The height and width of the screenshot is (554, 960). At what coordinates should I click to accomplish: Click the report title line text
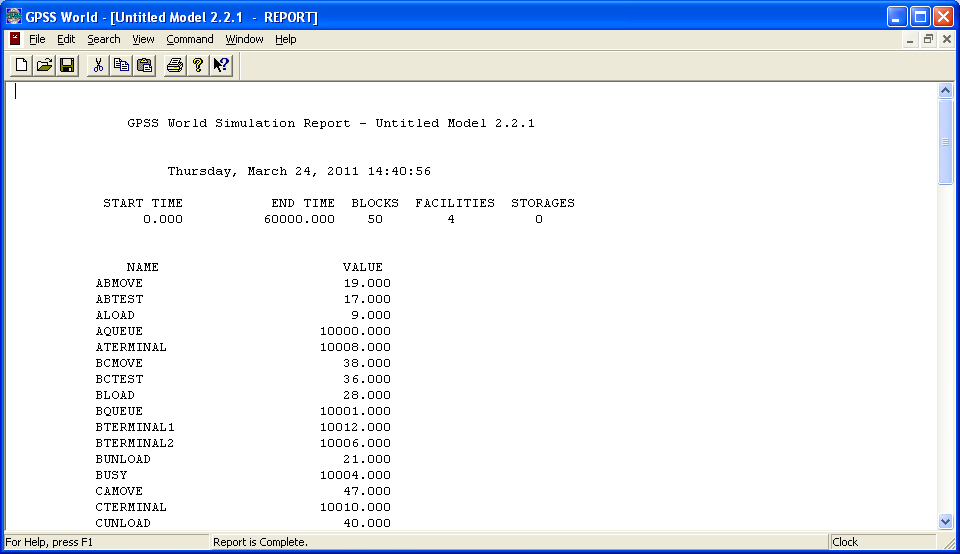click(331, 123)
